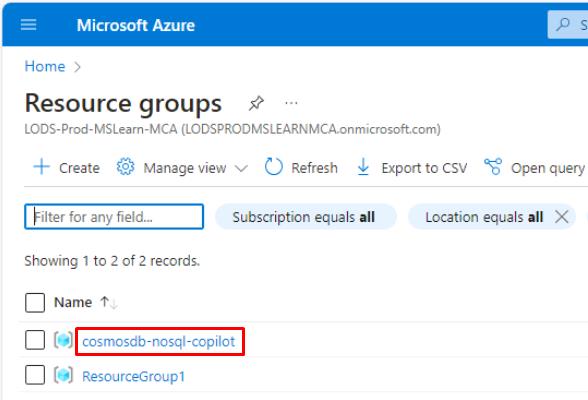Click the Manage view gear icon

point(125,167)
